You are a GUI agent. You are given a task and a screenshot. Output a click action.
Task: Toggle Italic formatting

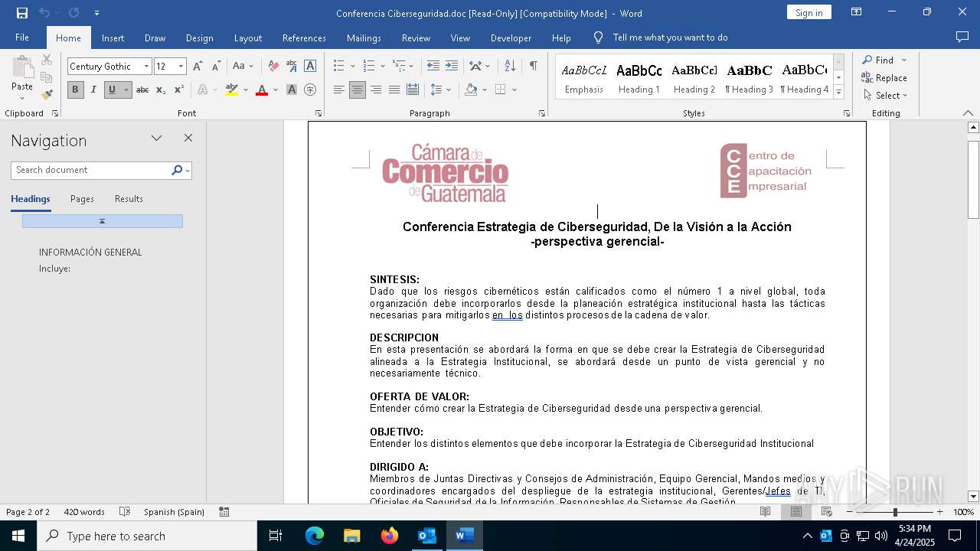(x=93, y=90)
